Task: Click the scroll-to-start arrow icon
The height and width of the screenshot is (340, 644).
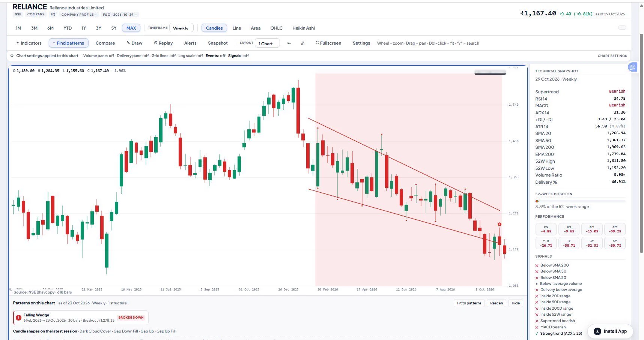Action: tap(289, 43)
